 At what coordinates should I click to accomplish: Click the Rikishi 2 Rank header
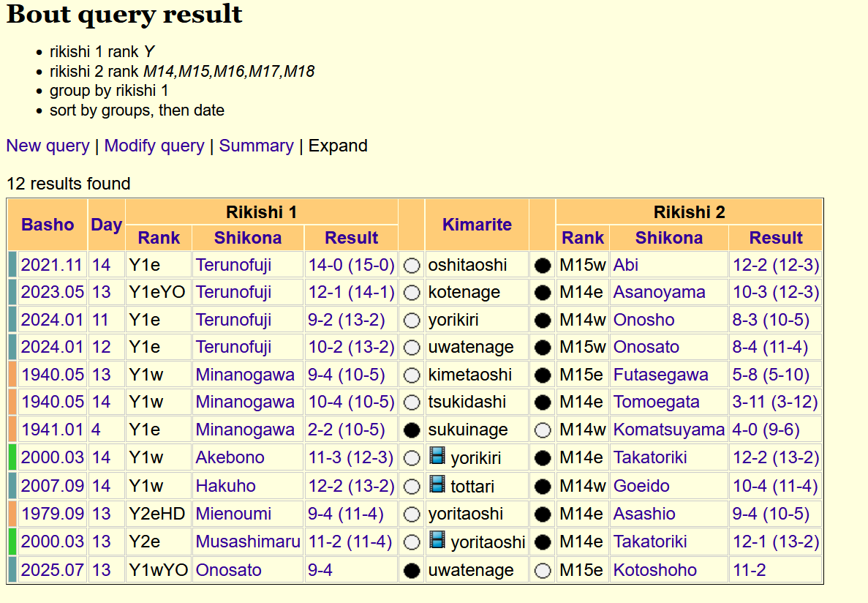click(583, 238)
